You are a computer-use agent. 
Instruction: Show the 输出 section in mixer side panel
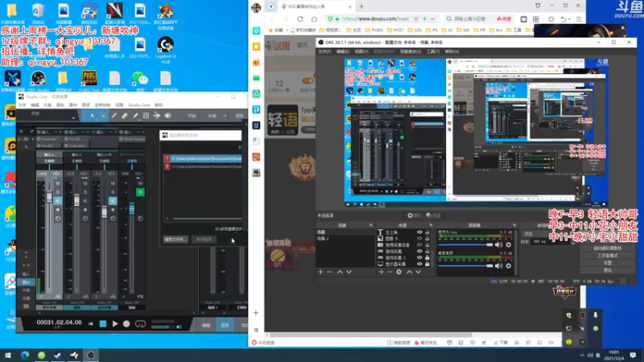point(26,282)
